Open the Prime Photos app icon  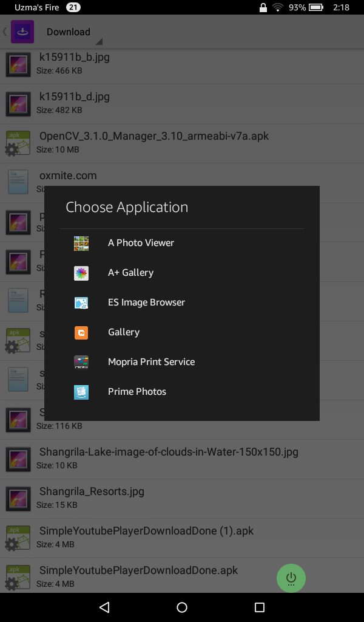pos(81,392)
